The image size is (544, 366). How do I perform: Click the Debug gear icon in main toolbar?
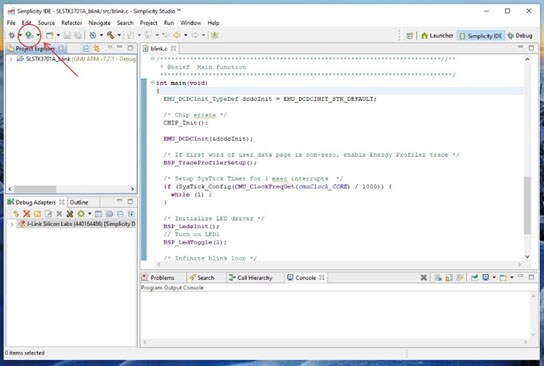pyautogui.click(x=12, y=35)
